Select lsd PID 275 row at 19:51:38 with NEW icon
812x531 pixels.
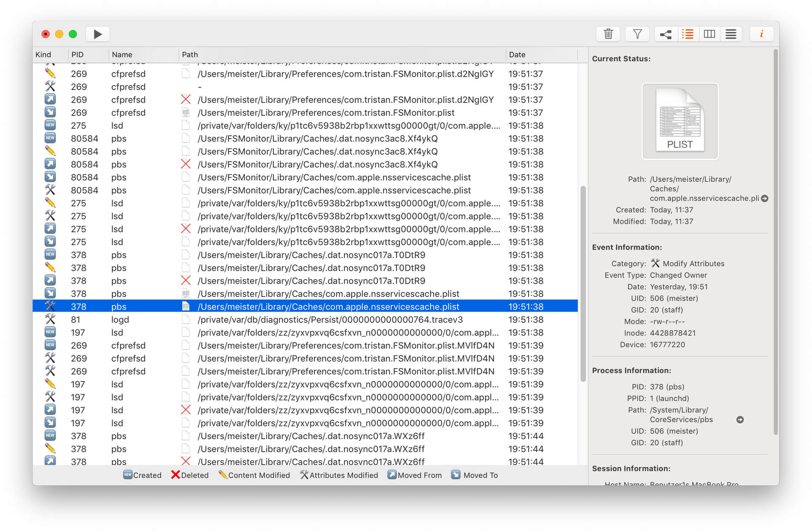tap(305, 126)
